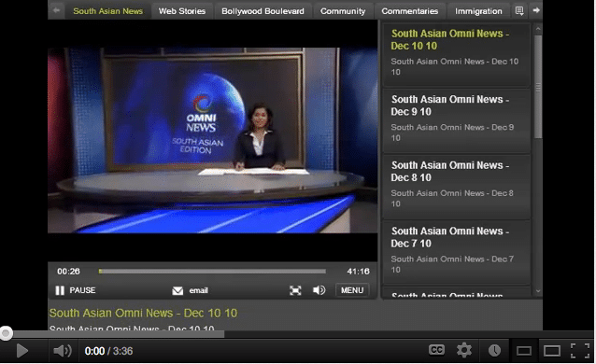Seek in the Omni News progress bar
The height and width of the screenshot is (364, 596).
click(212, 272)
